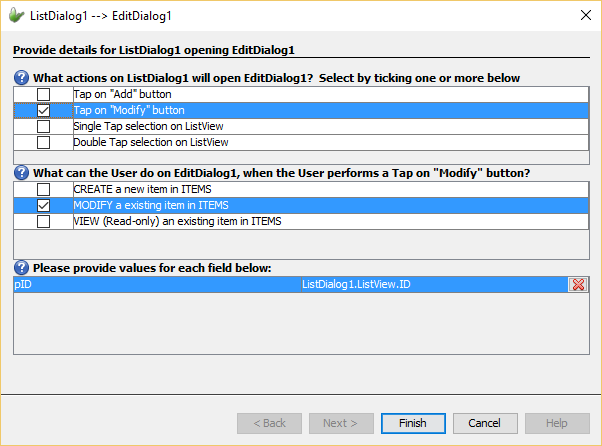Enable Single Tap selection on ListView
602x446 pixels.
pyautogui.click(x=44, y=127)
